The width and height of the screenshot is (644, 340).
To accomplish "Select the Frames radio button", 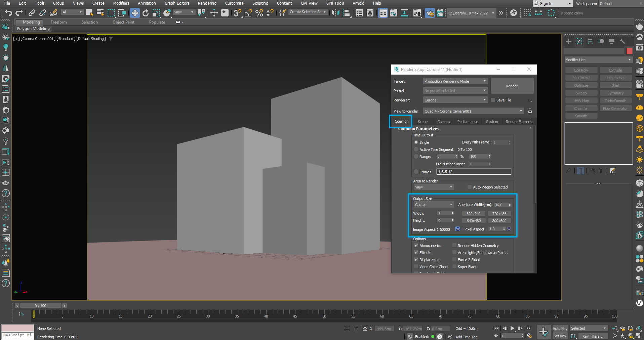I will pyautogui.click(x=416, y=172).
